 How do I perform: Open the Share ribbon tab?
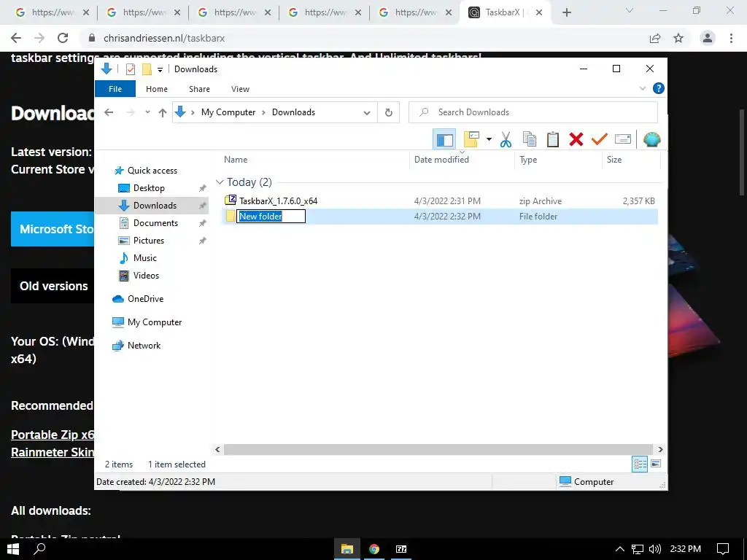[x=199, y=89]
